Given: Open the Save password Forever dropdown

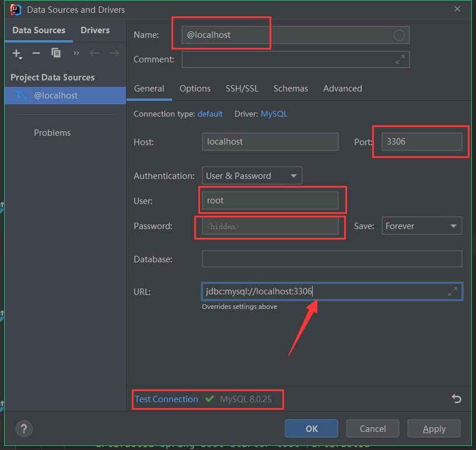Looking at the screenshot, I should (x=422, y=226).
